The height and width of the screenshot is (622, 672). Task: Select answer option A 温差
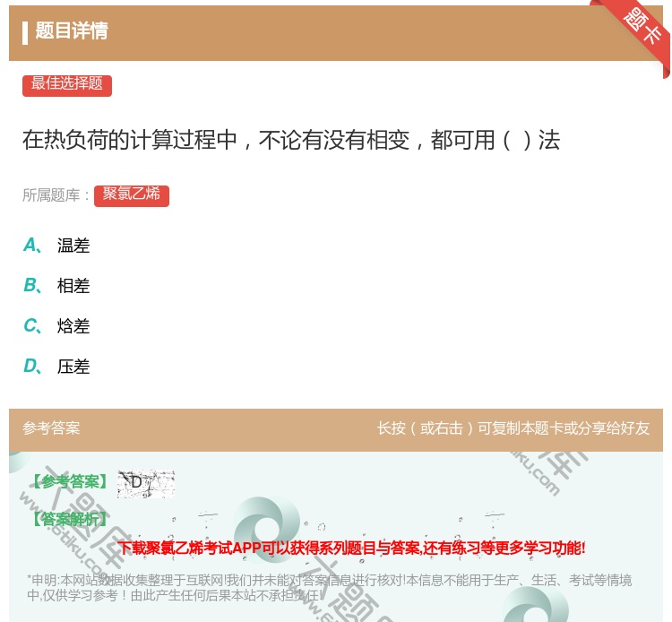[56, 246]
